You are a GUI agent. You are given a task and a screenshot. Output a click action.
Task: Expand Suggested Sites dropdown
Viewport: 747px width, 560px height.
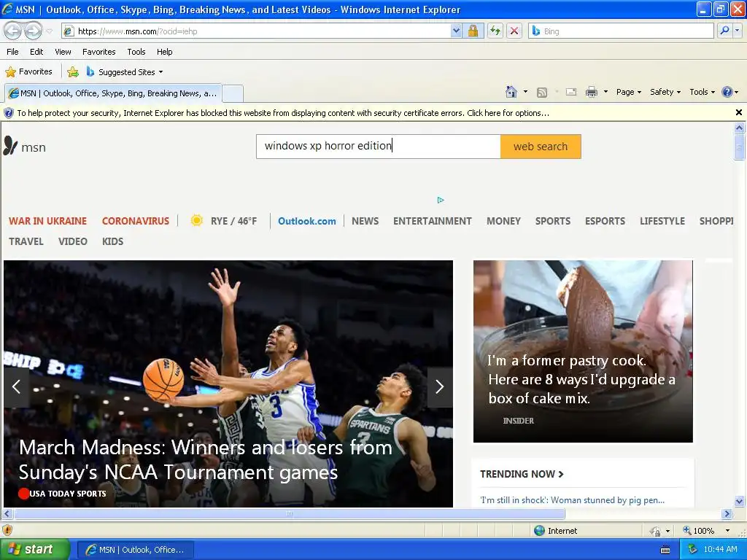click(160, 72)
